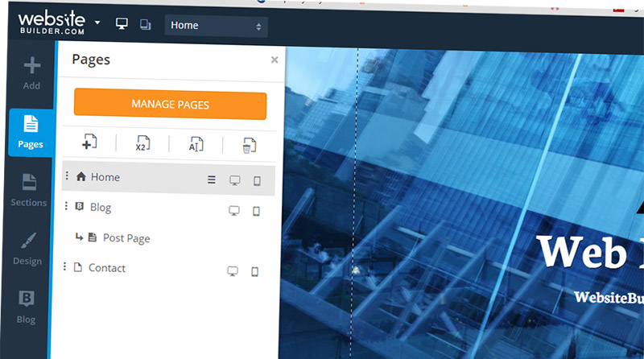
Task: Toggle Contact page desktop visibility
Action: 233,271
